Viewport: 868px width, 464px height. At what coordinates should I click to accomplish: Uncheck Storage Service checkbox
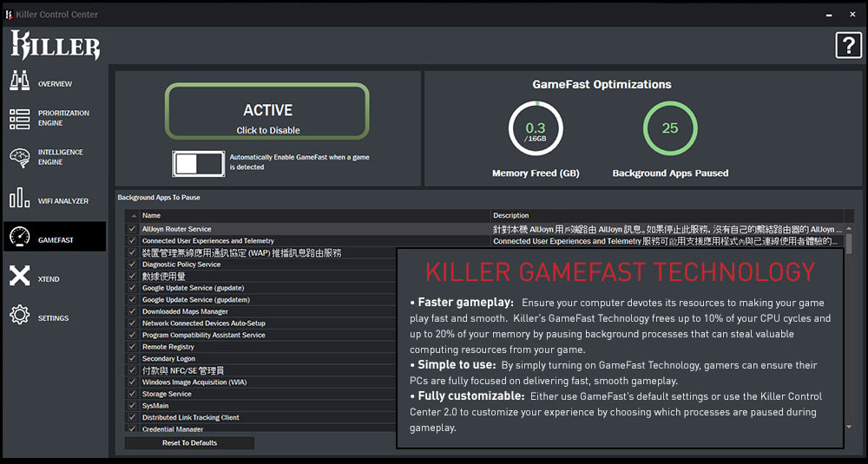coord(132,393)
